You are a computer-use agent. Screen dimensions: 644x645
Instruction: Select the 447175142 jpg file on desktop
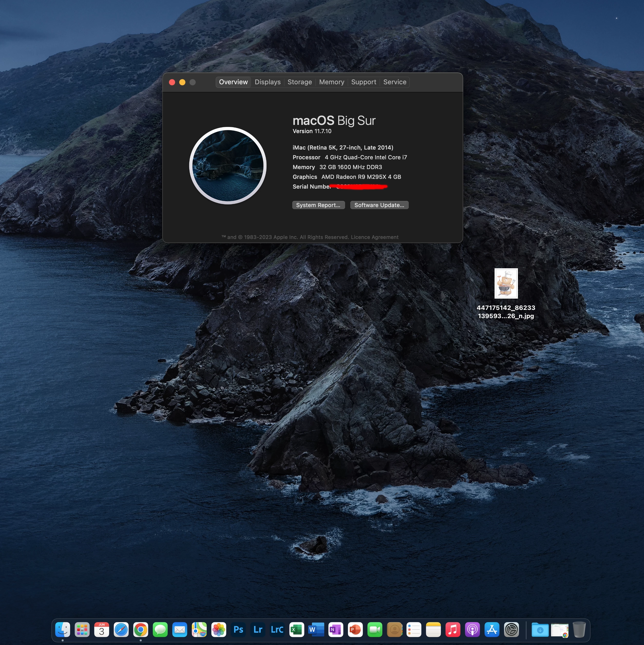506,283
